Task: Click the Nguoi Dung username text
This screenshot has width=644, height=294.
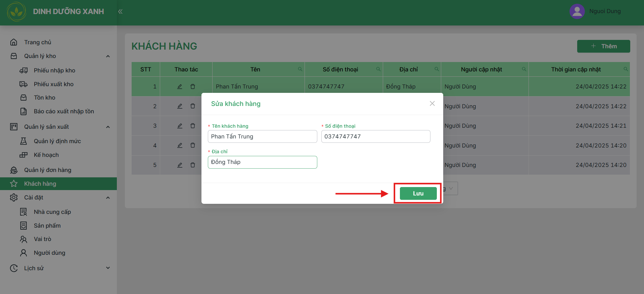Action: click(x=605, y=11)
